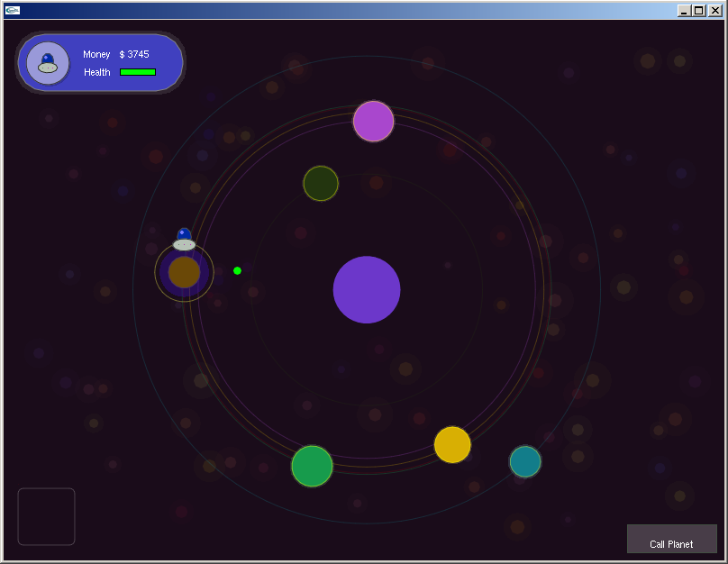Select the brown planet with purple halo
Screen dimensions: 728x564
[185, 272]
